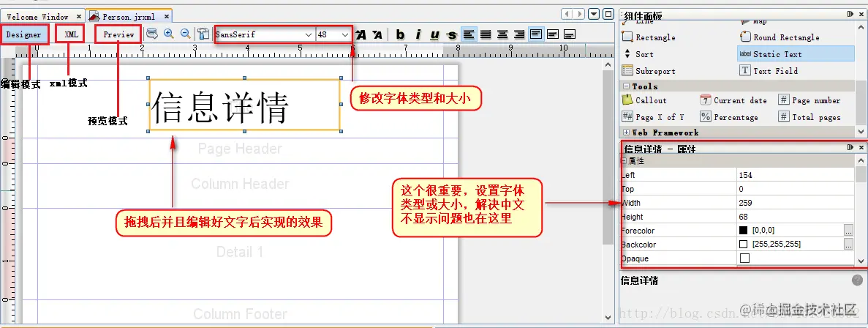Click the Page Header band

point(240,149)
